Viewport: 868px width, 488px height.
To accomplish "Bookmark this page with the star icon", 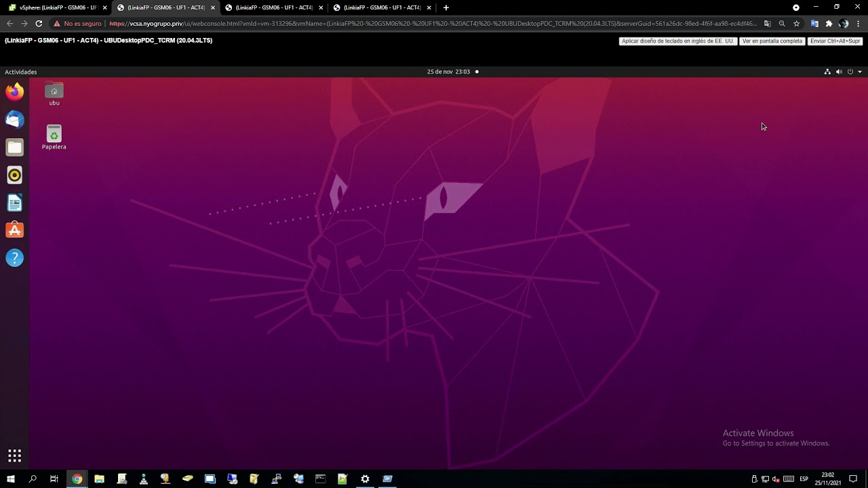I will 796,24.
